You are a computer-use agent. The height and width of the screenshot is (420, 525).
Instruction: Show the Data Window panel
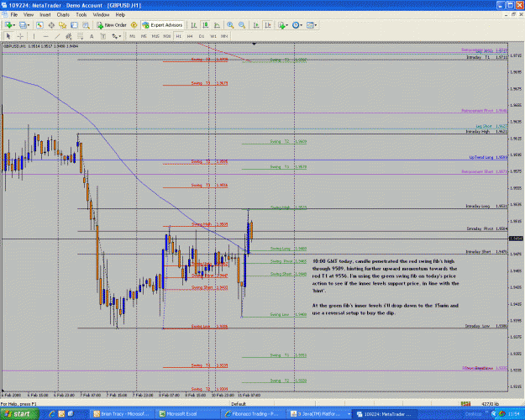[x=51, y=25]
